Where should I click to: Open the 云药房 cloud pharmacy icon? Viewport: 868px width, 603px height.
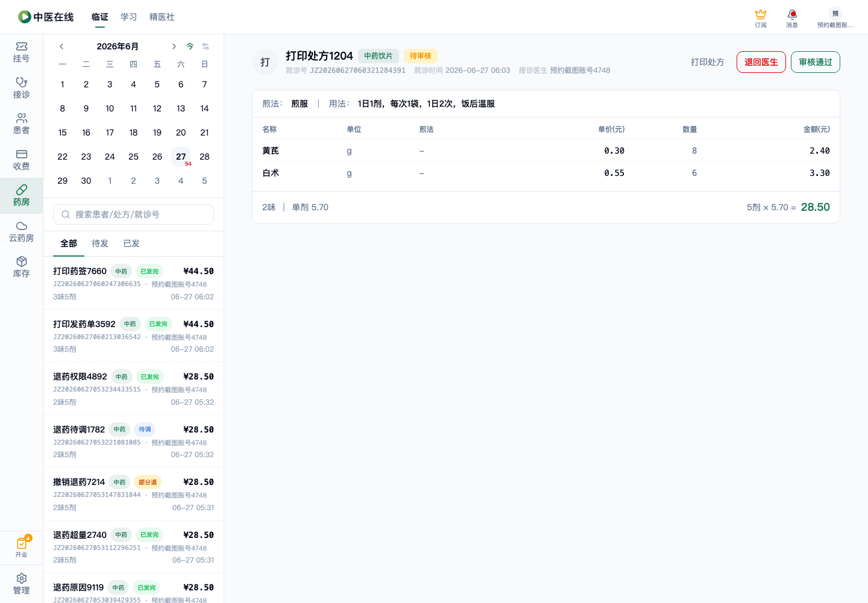21,232
